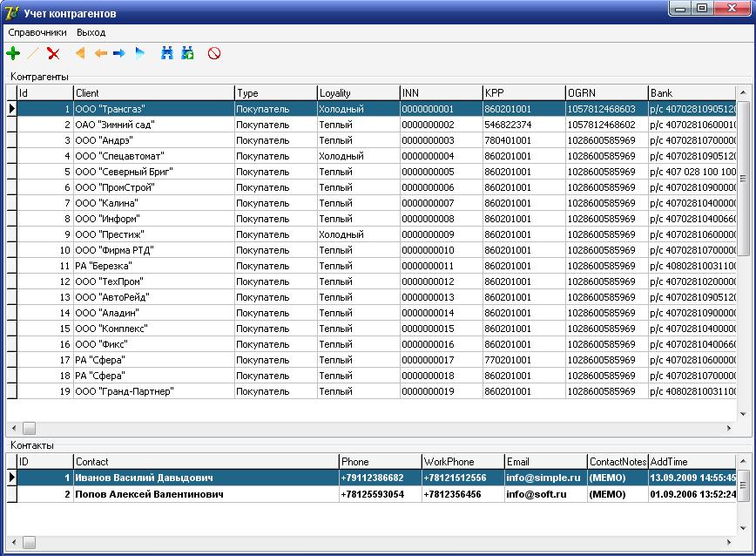The height and width of the screenshot is (556, 756).
Task: Go to first record with orange triangle
Action: click(x=80, y=53)
